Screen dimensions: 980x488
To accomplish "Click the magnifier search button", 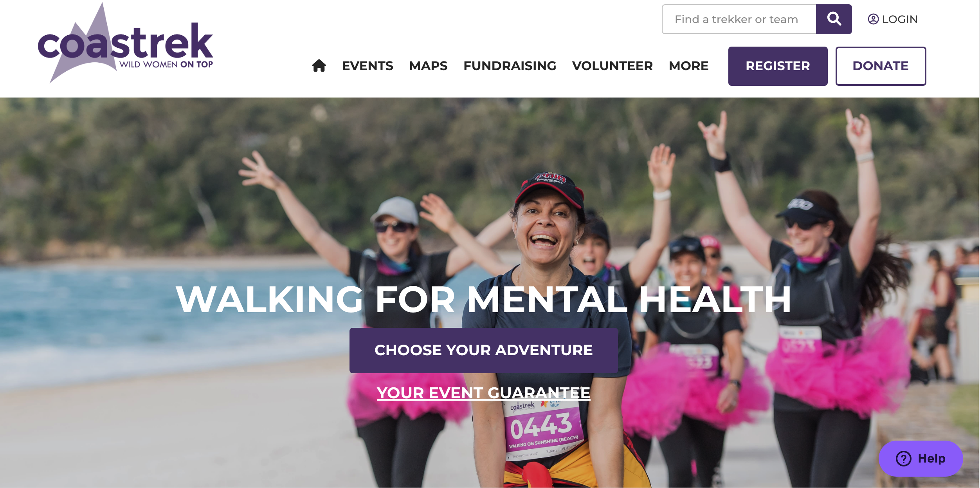I will pos(834,19).
